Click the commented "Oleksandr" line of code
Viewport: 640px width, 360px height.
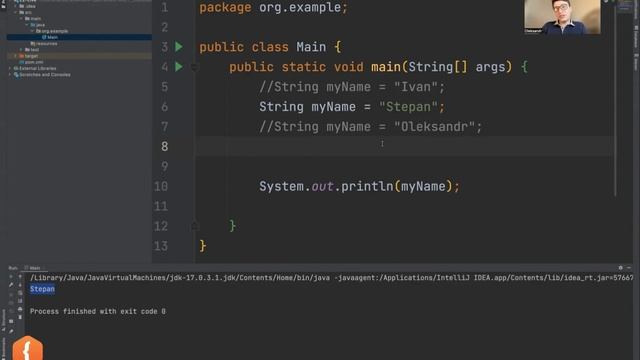coord(370,127)
